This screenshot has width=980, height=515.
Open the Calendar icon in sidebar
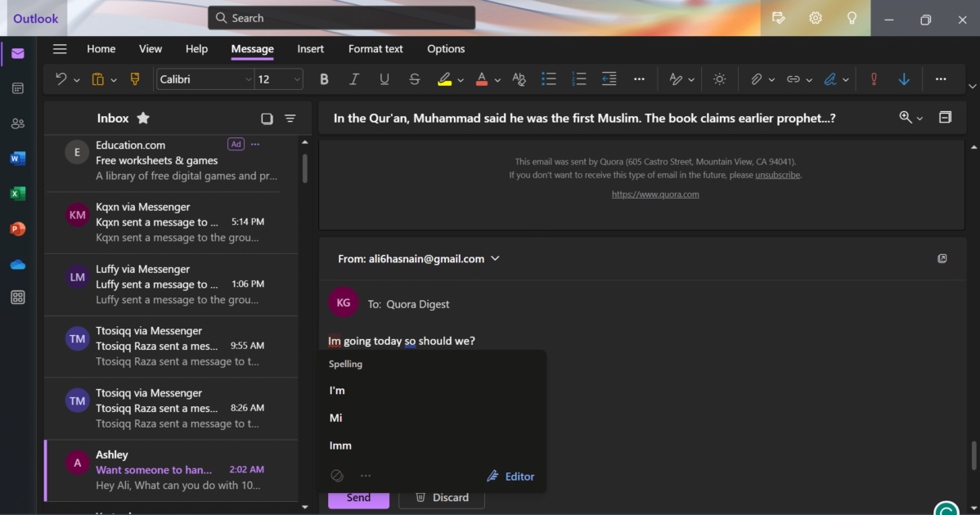17,88
